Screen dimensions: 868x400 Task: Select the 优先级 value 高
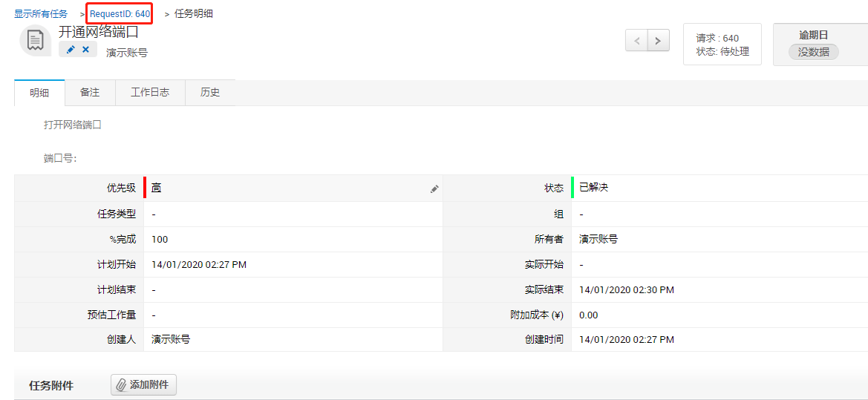coord(157,188)
